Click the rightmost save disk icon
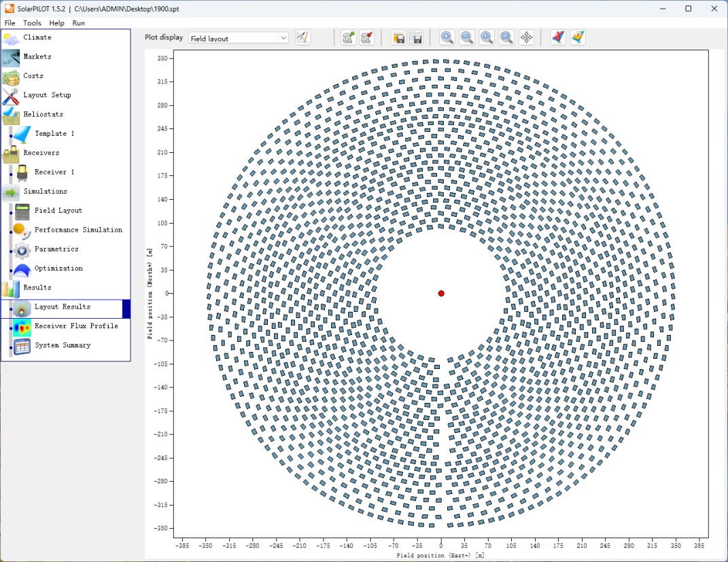The height and width of the screenshot is (562, 728). coord(416,37)
